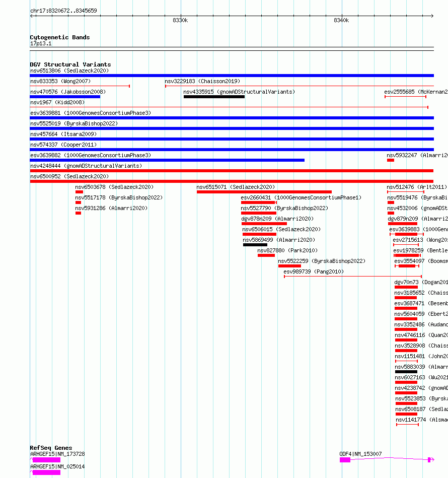The height and width of the screenshot is (478, 448).
Task: Click esv989739 (Pang2010) label
Action: coord(314,271)
